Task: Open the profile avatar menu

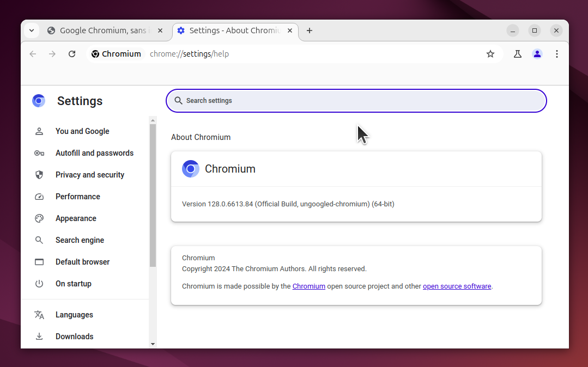Action: pos(537,54)
